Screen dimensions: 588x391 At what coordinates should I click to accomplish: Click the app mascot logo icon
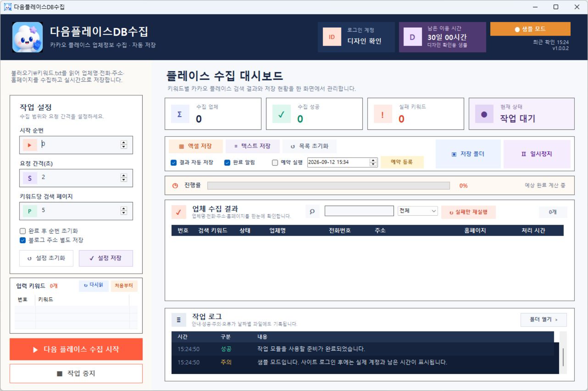[28, 37]
